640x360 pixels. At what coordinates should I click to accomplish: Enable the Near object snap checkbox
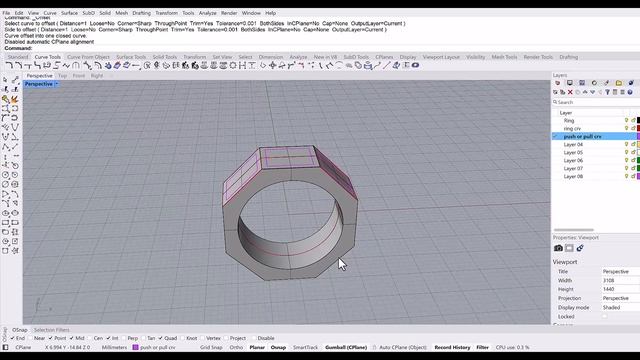[x=31, y=338]
